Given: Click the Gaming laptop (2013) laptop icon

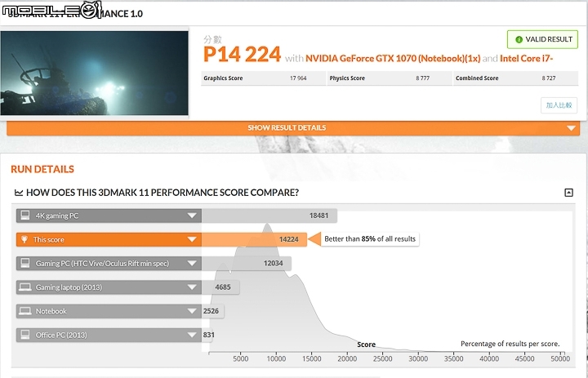Looking at the screenshot, I should pyautogui.click(x=25, y=287).
